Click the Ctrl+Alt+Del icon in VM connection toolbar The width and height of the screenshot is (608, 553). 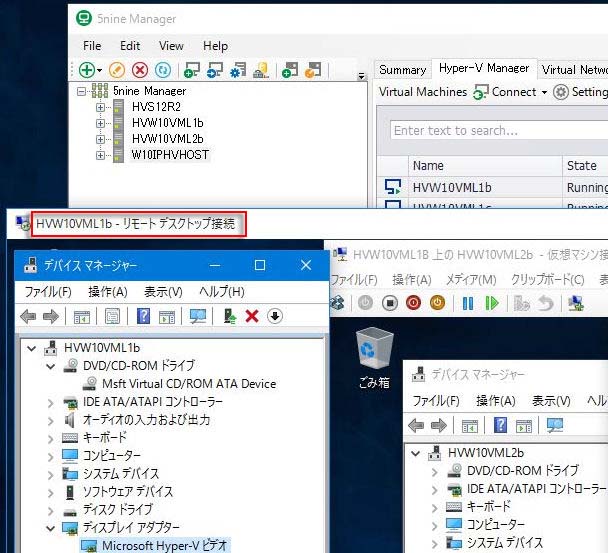pos(337,303)
